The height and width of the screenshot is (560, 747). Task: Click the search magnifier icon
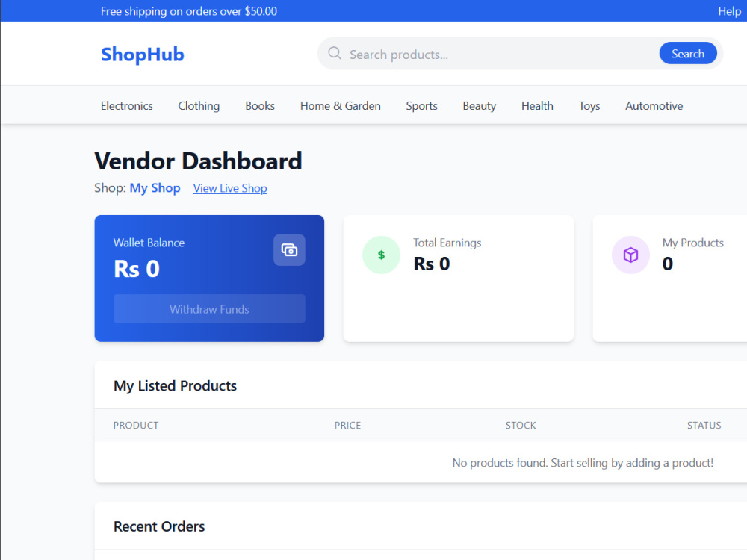(335, 53)
